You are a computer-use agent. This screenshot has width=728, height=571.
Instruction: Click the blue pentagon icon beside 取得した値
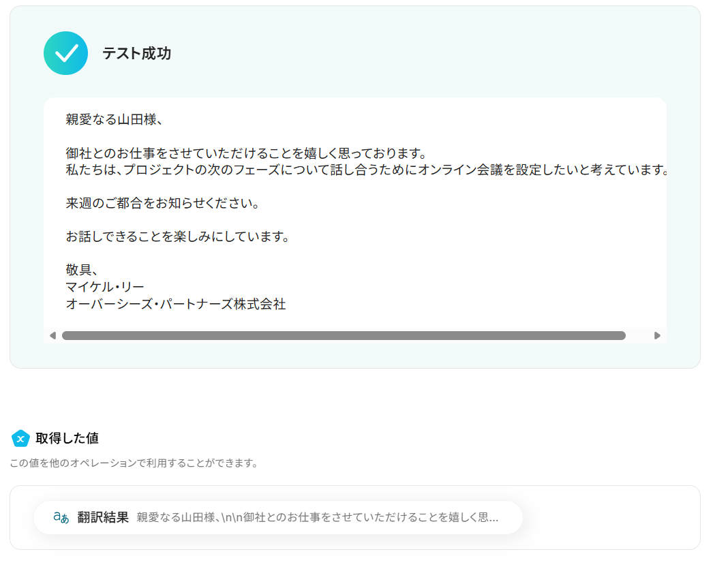pos(20,438)
